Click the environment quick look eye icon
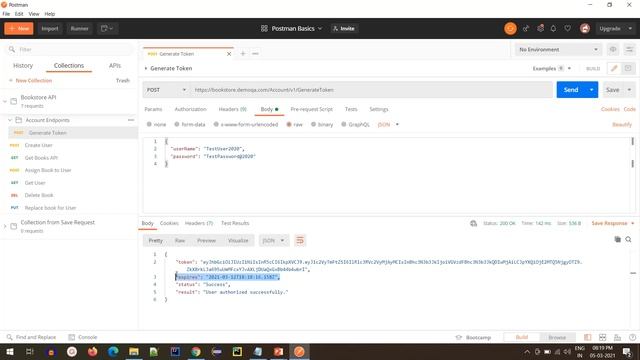Viewport: 640px width, 360px height. coord(613,49)
